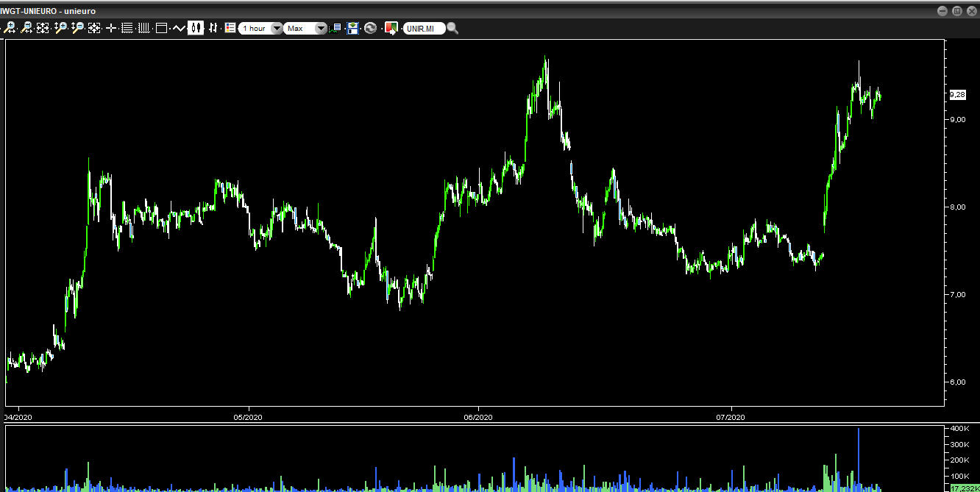This screenshot has height=492, width=980.
Task: Save the chart using the floppy disk icon
Action: (353, 28)
